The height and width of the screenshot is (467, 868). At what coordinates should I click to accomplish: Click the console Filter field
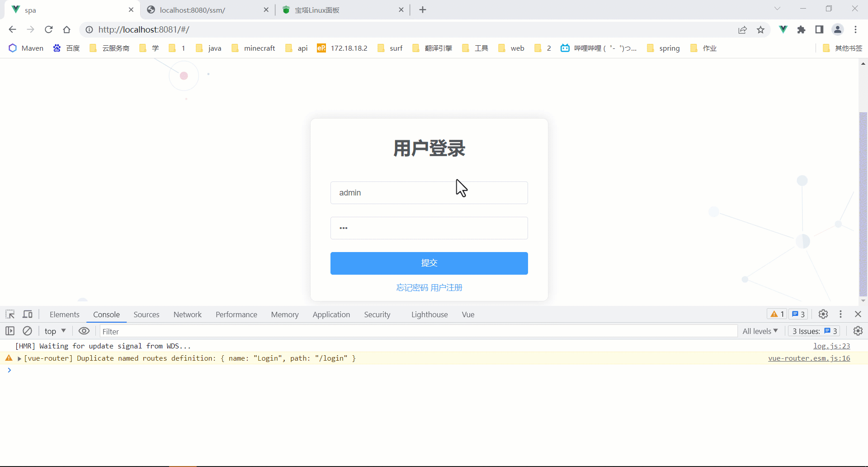(x=418, y=331)
